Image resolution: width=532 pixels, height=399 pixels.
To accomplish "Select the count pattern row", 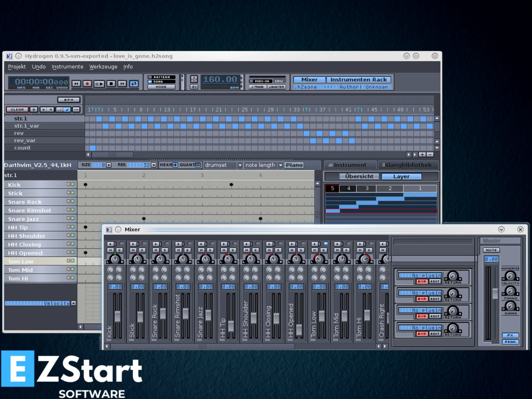I will click(44, 148).
